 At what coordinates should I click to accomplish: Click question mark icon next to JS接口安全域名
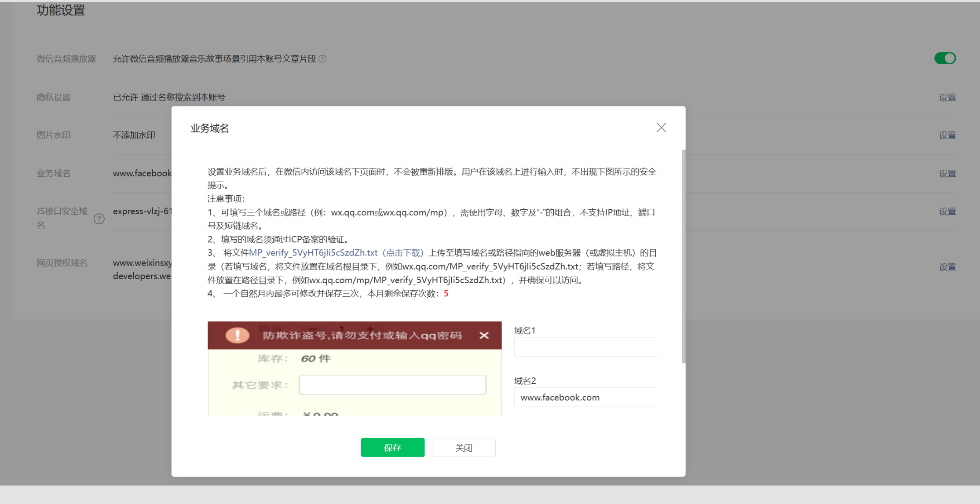click(99, 219)
